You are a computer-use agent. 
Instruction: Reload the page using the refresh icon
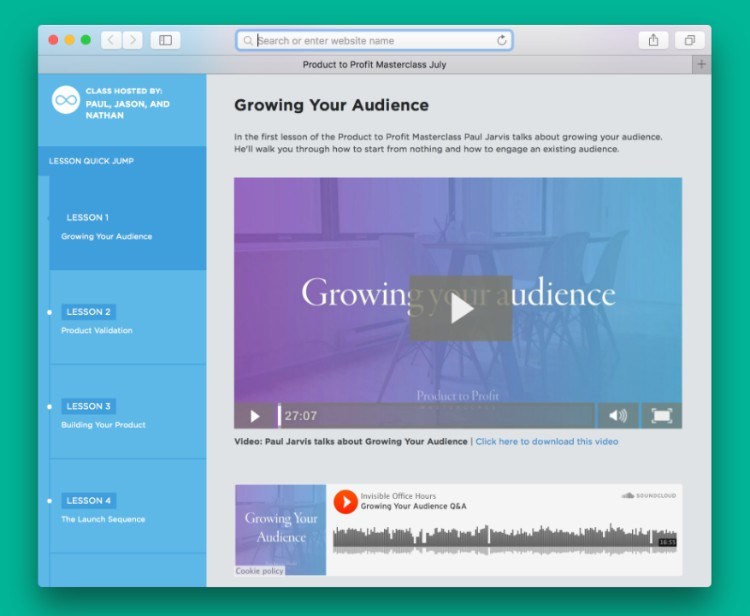pyautogui.click(x=501, y=40)
